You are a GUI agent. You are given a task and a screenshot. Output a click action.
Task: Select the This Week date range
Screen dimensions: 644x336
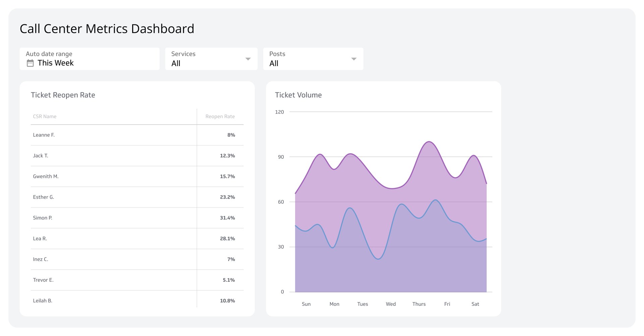point(56,63)
